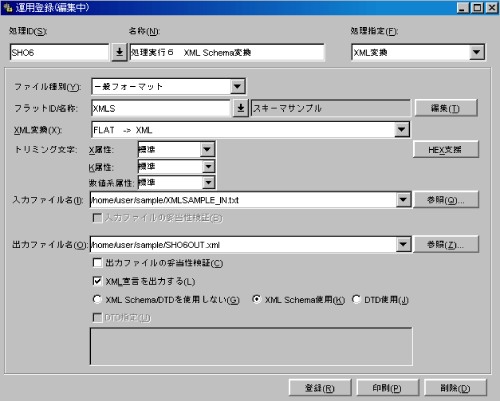Open the 出力ファイル名 history dropdown arrow
This screenshot has height=401, width=500.
click(x=403, y=244)
